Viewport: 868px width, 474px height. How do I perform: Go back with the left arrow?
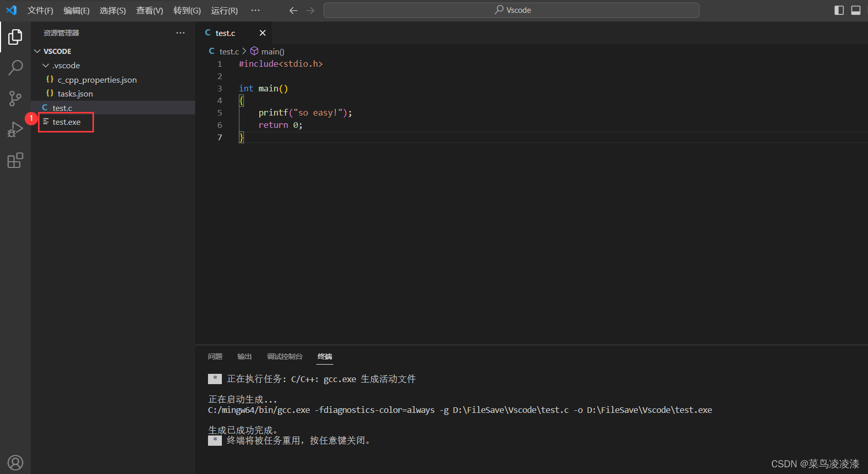293,10
